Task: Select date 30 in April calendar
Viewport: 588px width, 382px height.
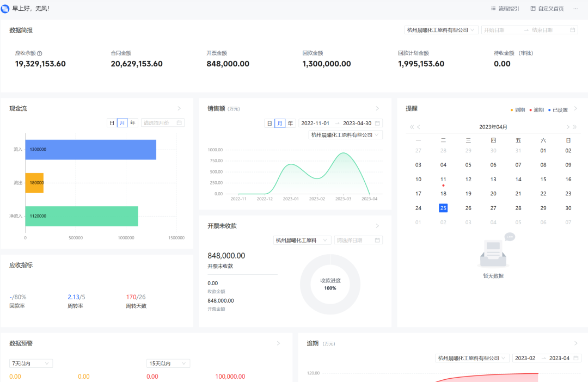Action: (568, 208)
